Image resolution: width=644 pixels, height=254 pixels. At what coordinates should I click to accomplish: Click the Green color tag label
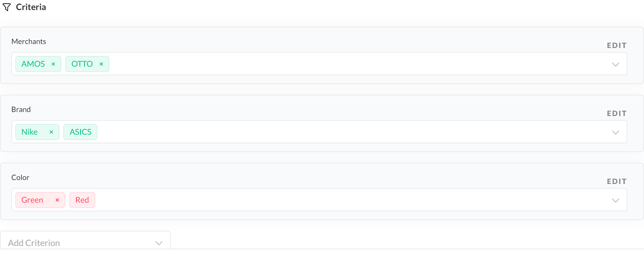click(x=32, y=200)
